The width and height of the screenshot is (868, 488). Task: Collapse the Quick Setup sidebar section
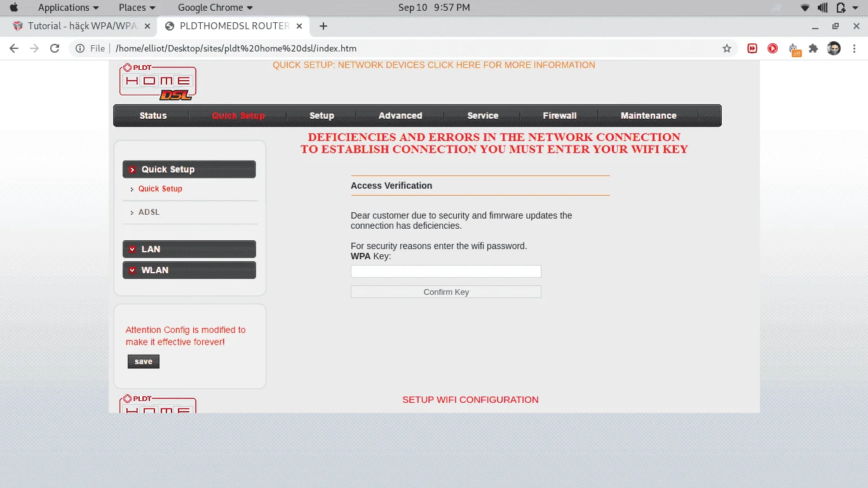tap(189, 170)
